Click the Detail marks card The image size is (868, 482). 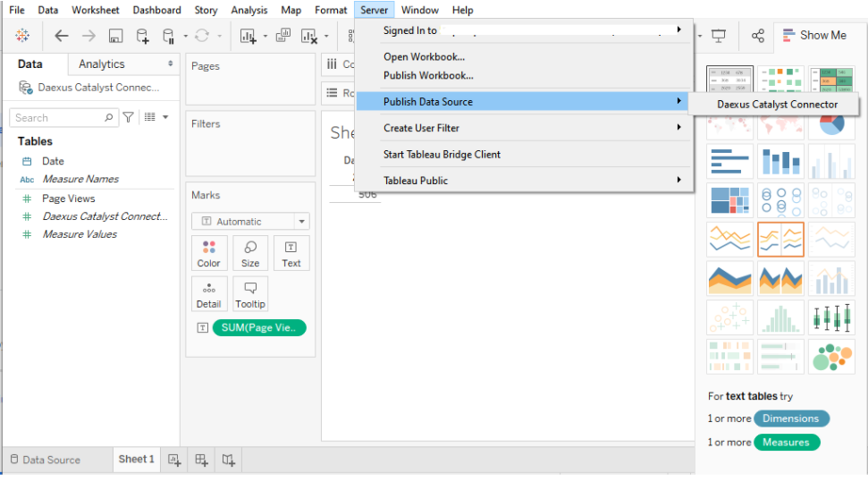[208, 295]
